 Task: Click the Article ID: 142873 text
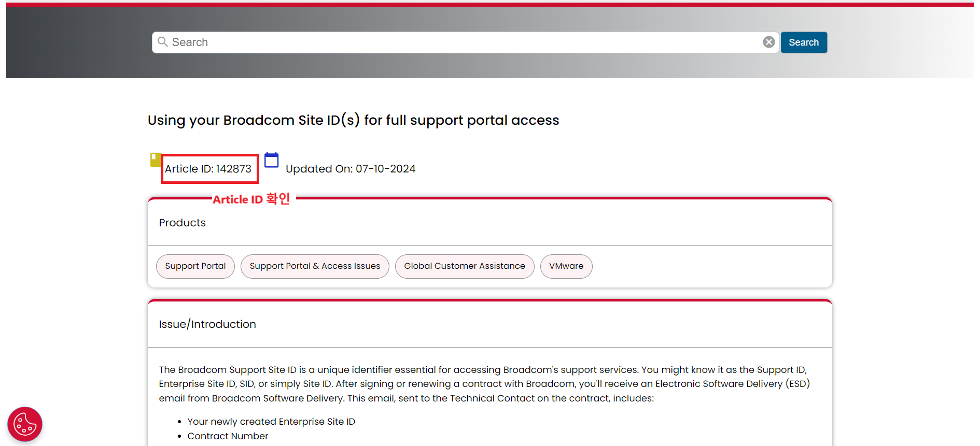click(208, 169)
